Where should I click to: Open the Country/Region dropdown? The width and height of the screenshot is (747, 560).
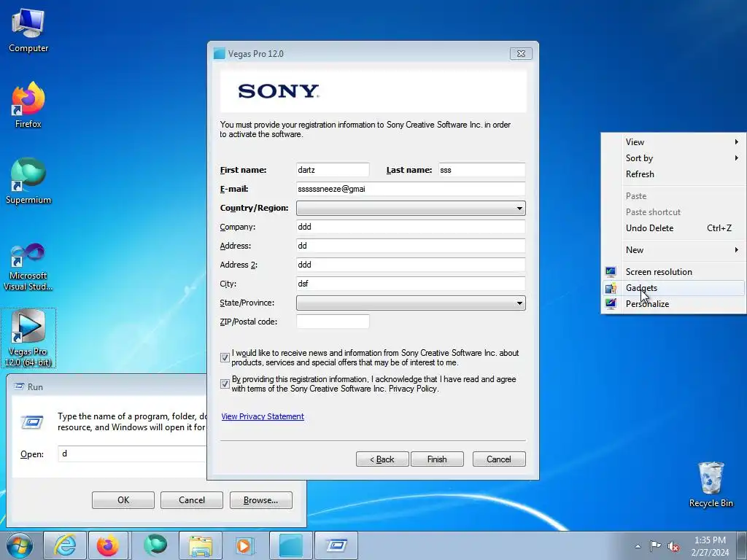click(x=411, y=208)
